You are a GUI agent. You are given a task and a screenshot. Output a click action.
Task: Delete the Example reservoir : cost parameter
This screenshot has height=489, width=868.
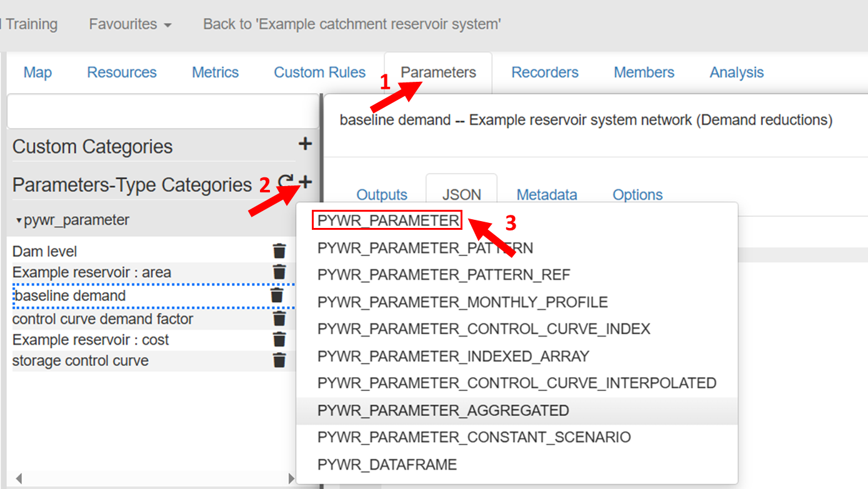(x=279, y=340)
